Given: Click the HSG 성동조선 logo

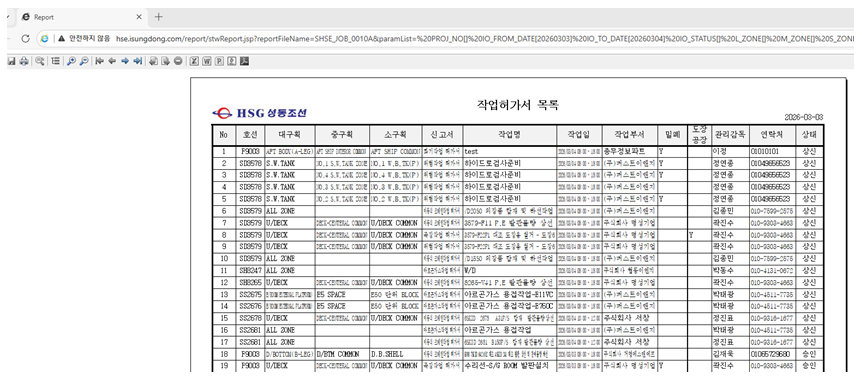Looking at the screenshot, I should 259,114.
